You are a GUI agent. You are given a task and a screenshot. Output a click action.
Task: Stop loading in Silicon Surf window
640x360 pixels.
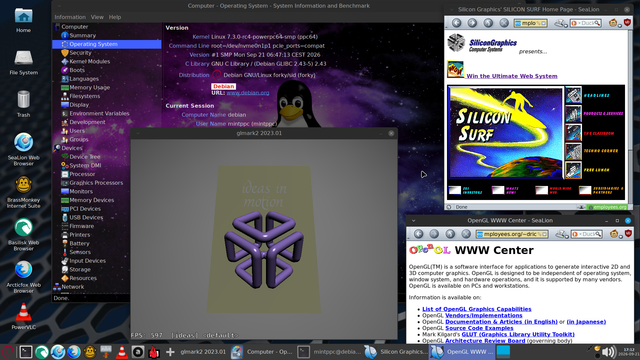(504, 23)
